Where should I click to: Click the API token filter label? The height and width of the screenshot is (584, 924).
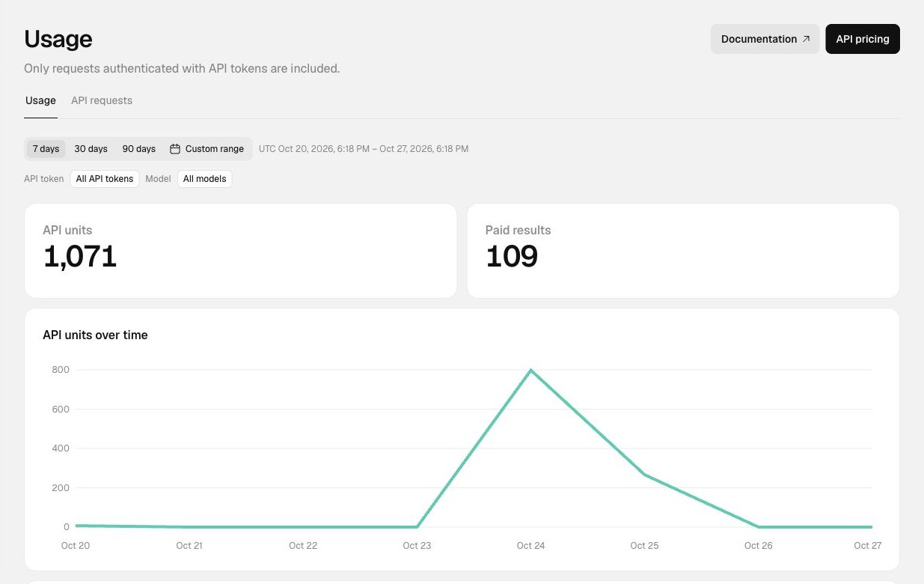click(44, 179)
